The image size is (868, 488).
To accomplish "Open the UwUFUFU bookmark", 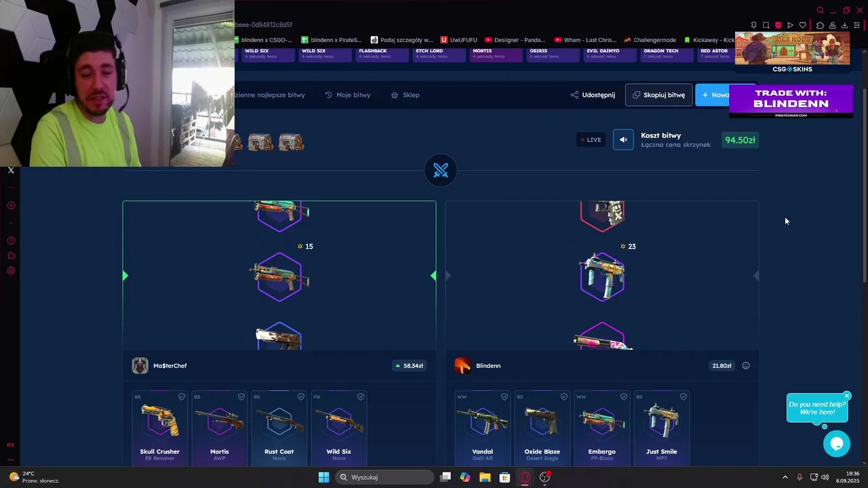I will pos(459,40).
